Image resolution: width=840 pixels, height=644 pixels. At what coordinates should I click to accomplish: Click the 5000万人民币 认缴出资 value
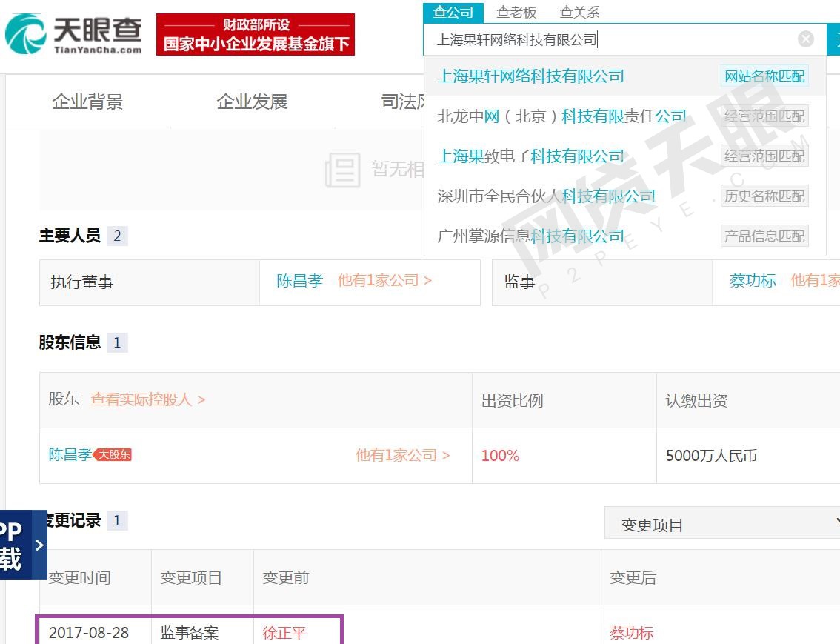711,456
